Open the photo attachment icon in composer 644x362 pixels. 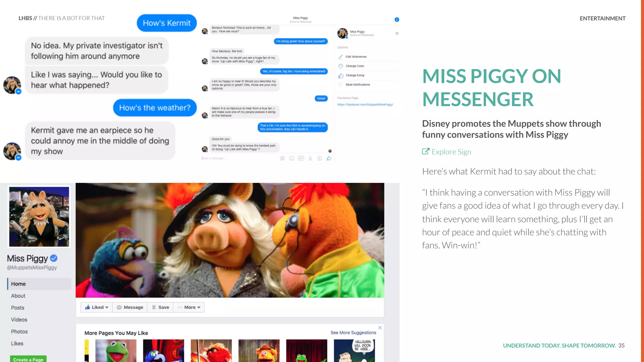click(x=282, y=158)
